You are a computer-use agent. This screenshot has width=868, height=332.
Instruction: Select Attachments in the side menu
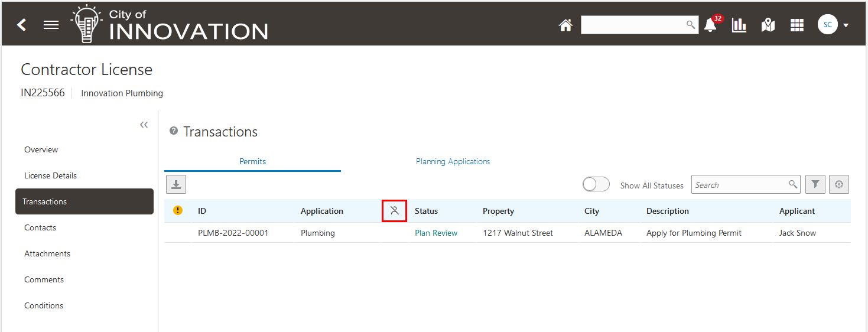[x=47, y=253]
